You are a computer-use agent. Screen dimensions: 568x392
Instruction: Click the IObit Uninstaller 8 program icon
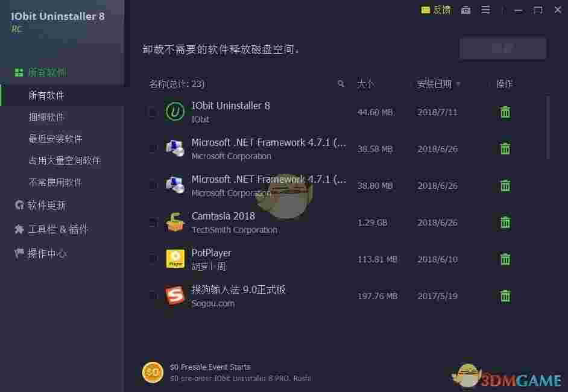pos(175,112)
